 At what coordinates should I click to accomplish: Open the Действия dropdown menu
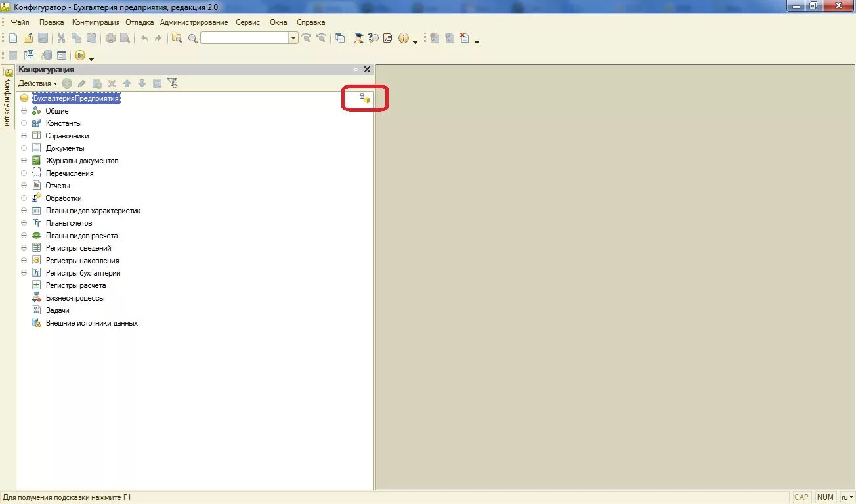(x=37, y=83)
